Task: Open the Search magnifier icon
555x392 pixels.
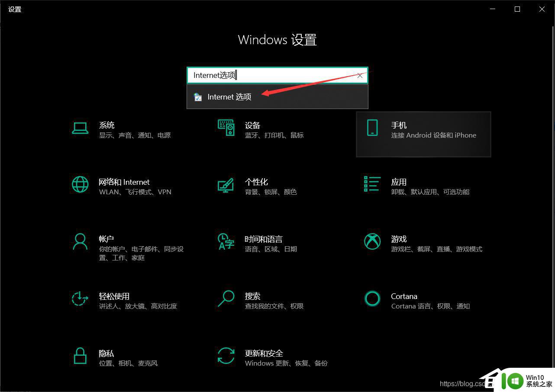Action: pyautogui.click(x=226, y=299)
